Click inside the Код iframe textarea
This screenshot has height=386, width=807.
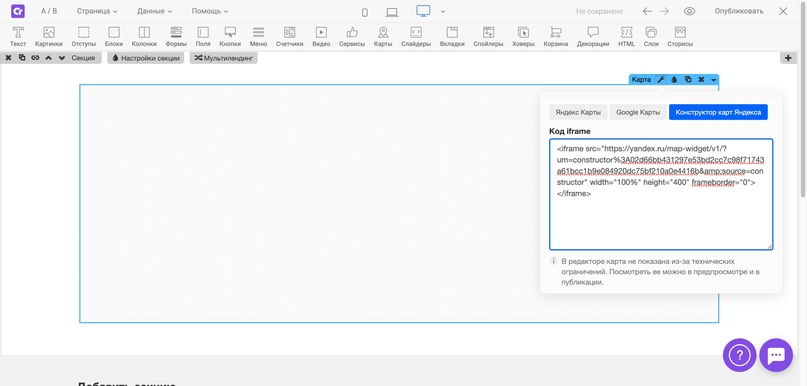(661, 194)
